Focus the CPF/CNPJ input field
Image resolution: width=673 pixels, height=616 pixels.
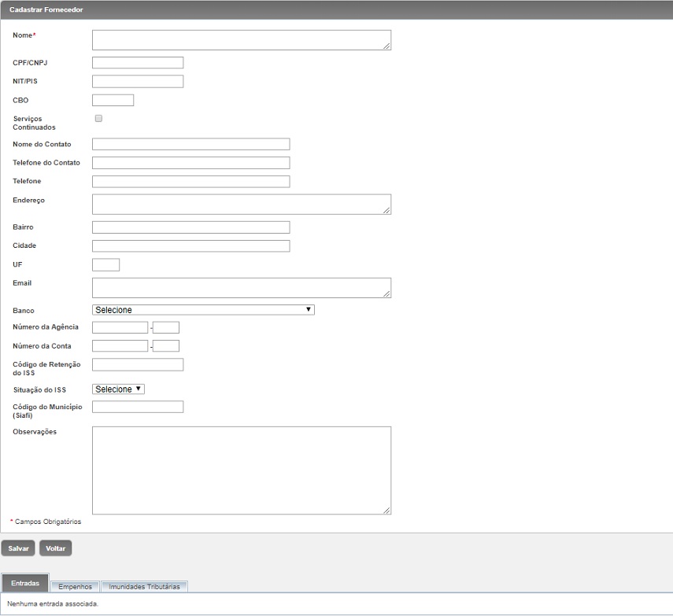click(138, 63)
